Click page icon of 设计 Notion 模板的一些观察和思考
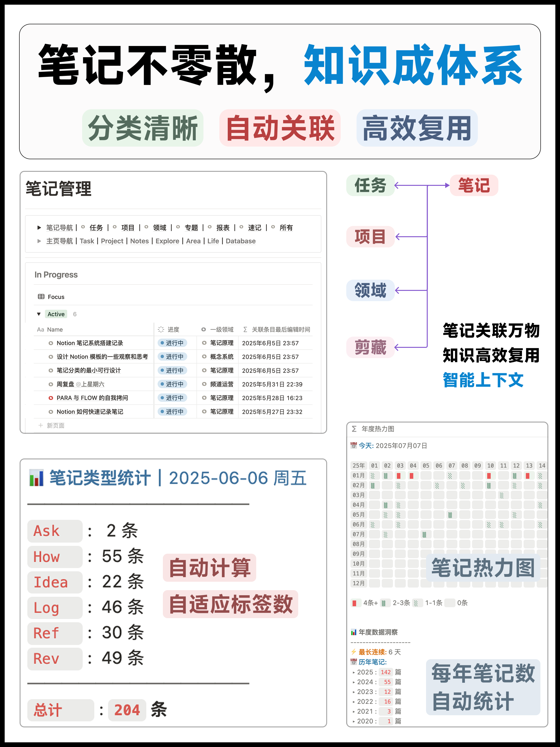The image size is (560, 747). (51, 357)
